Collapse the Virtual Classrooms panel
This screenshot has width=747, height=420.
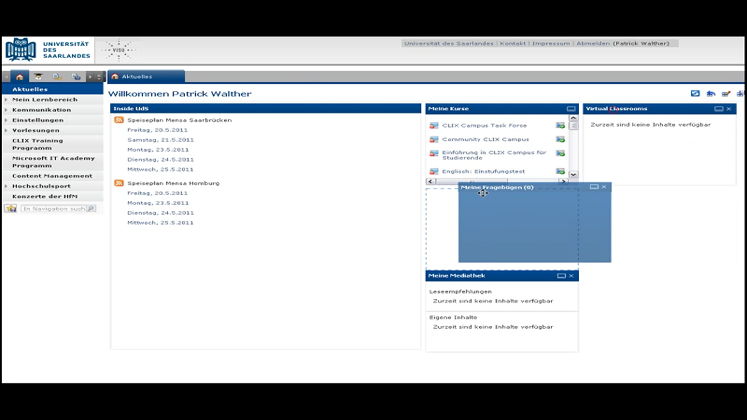click(718, 109)
